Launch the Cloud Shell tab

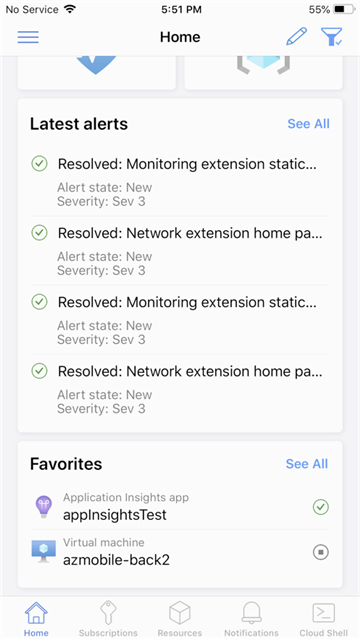pyautogui.click(x=323, y=619)
